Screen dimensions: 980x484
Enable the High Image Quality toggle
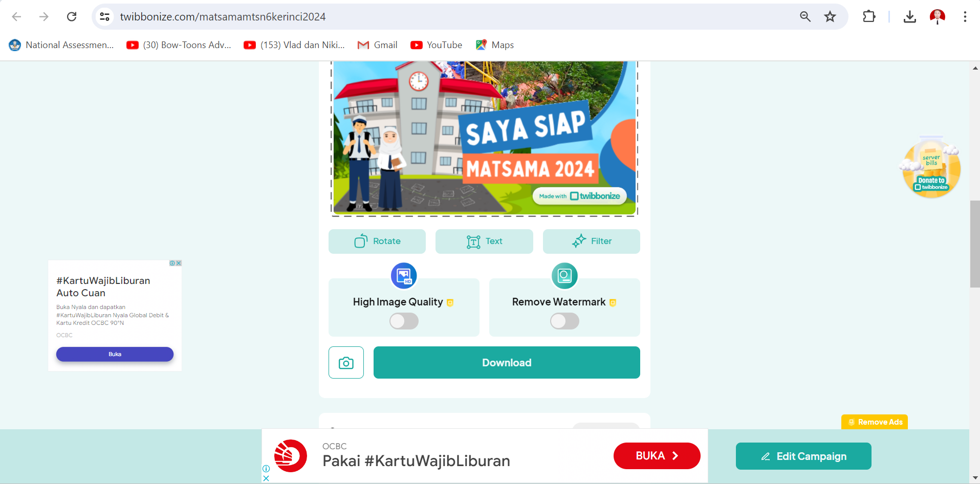click(x=404, y=321)
